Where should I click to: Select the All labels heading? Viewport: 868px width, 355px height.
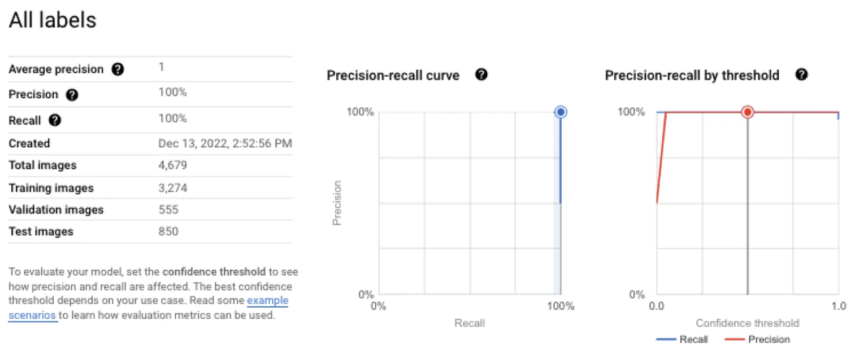52,20
